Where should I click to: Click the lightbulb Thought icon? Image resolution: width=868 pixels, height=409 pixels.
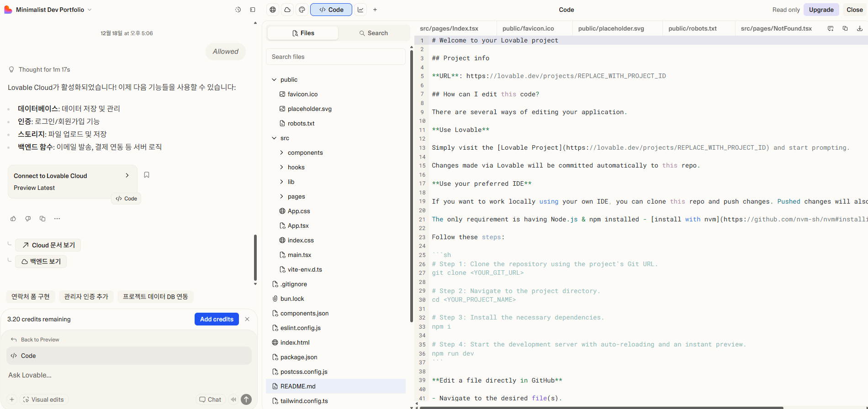(x=12, y=69)
